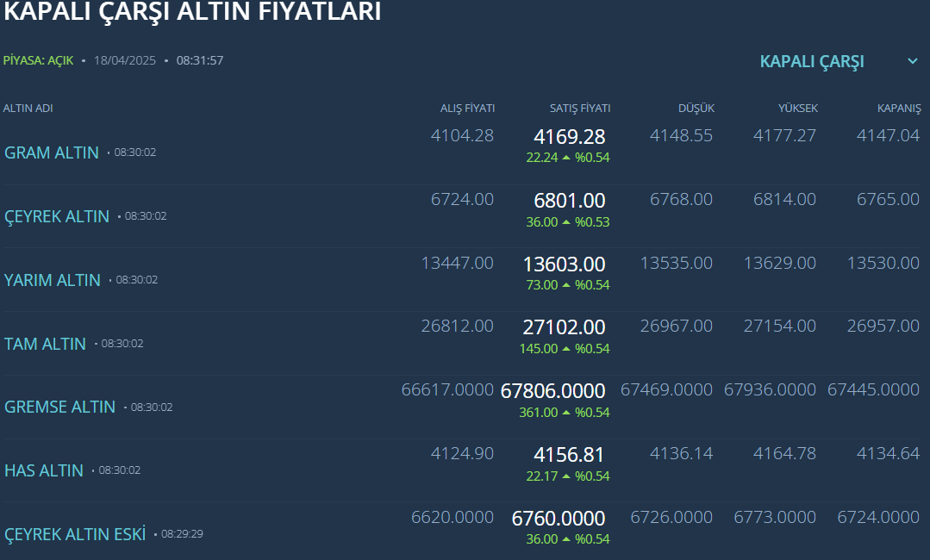Click the GREMSE ALTIN selling price 67806.0000
This screenshot has height=560, width=930.
[553, 389]
